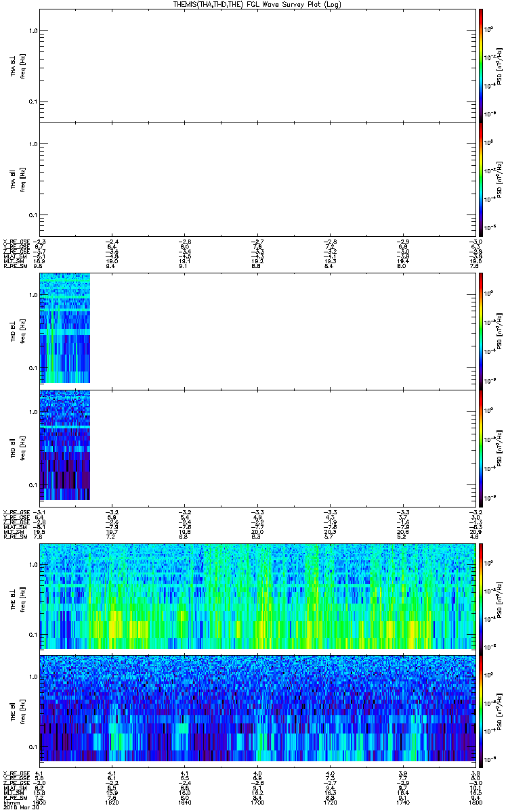Click the '1620' time tick label at bottom
The image size is (508, 812).
pos(111,803)
